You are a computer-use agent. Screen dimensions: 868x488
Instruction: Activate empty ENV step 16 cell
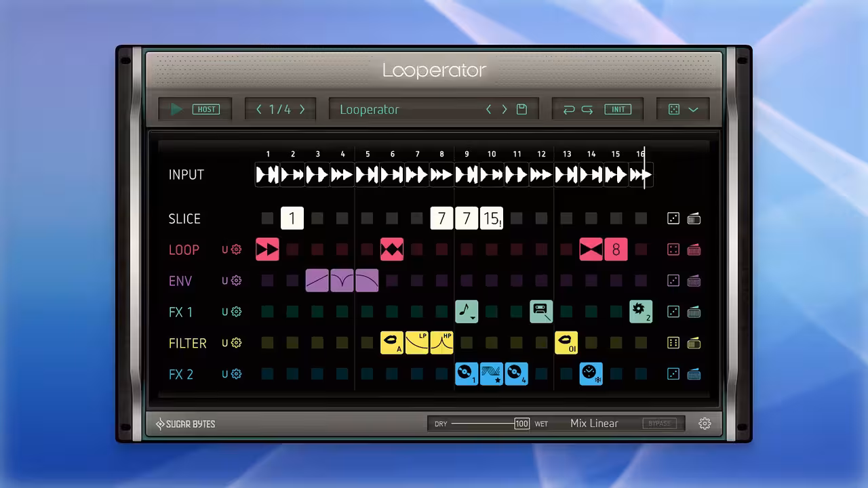pyautogui.click(x=641, y=281)
